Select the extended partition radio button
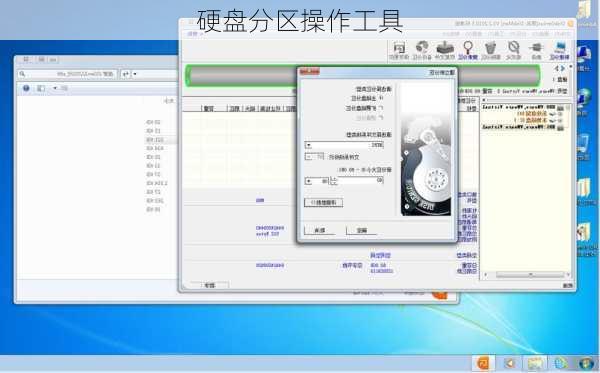 (x=381, y=108)
